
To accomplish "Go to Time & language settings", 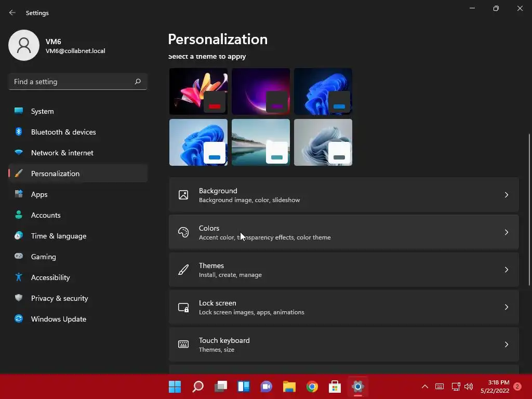I will (78, 236).
